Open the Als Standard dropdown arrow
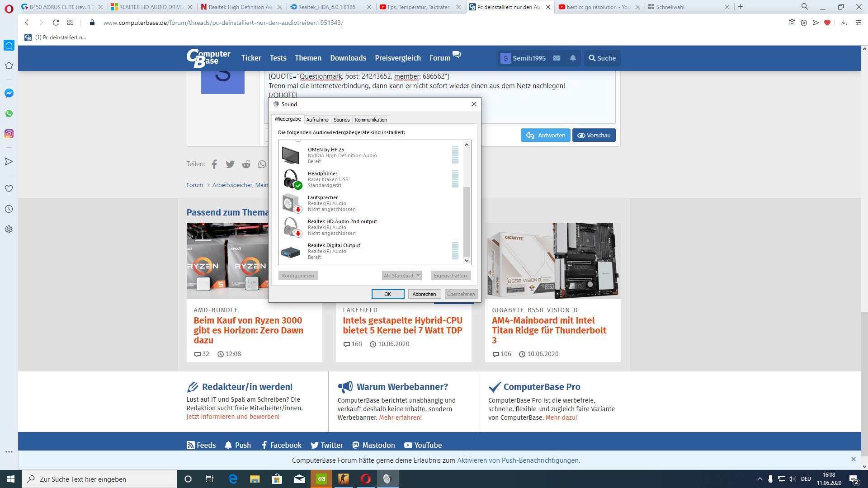 [x=419, y=276]
